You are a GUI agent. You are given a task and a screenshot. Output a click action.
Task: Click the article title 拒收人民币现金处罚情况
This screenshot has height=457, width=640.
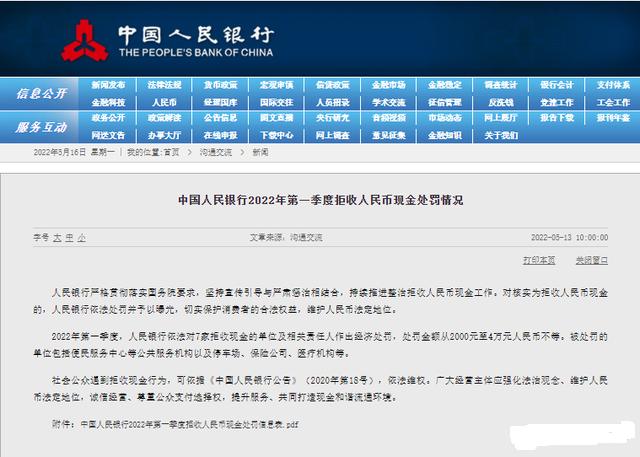(320, 200)
